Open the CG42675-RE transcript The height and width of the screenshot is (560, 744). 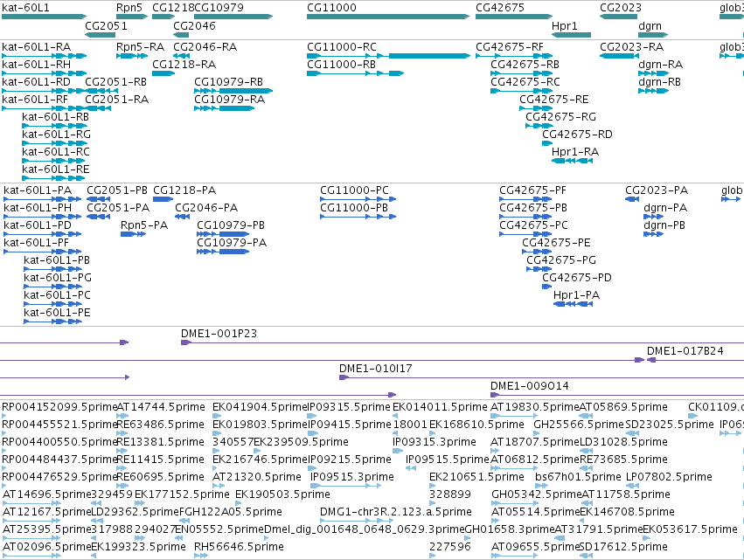pos(536,108)
